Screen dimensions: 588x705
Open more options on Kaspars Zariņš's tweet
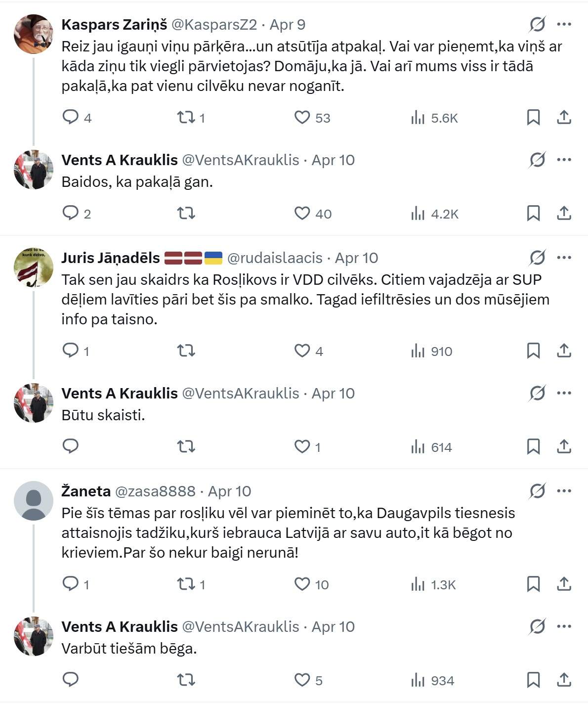point(564,24)
